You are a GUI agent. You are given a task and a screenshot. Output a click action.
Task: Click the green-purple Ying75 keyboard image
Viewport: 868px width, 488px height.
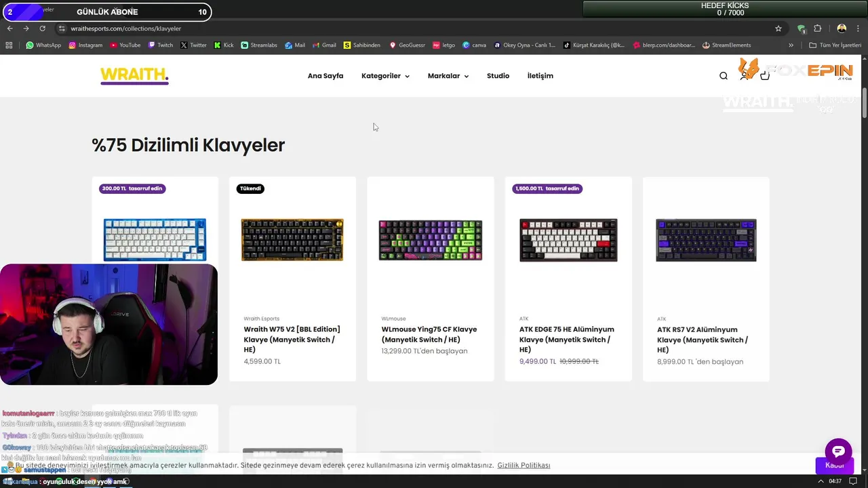[x=431, y=240]
